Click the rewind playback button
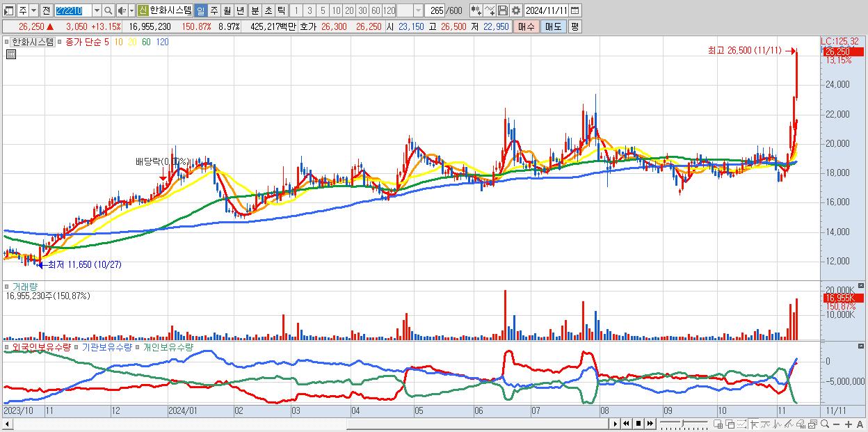The height and width of the screenshot is (432, 868). (626, 424)
